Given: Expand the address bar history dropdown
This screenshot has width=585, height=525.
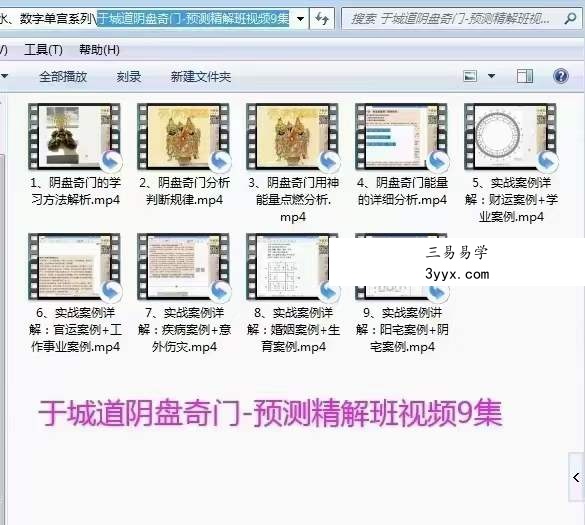Looking at the screenshot, I should tap(300, 18).
